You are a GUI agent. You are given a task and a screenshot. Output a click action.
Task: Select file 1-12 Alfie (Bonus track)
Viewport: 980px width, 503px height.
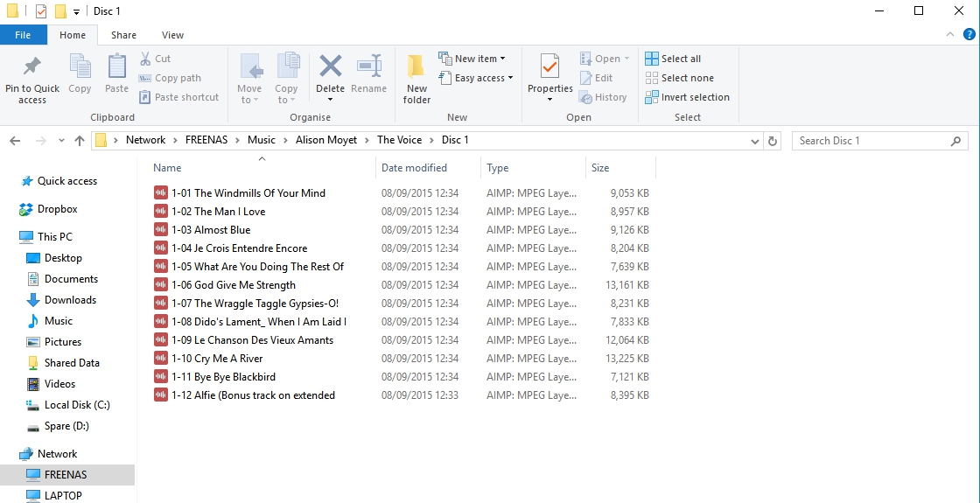coord(253,395)
